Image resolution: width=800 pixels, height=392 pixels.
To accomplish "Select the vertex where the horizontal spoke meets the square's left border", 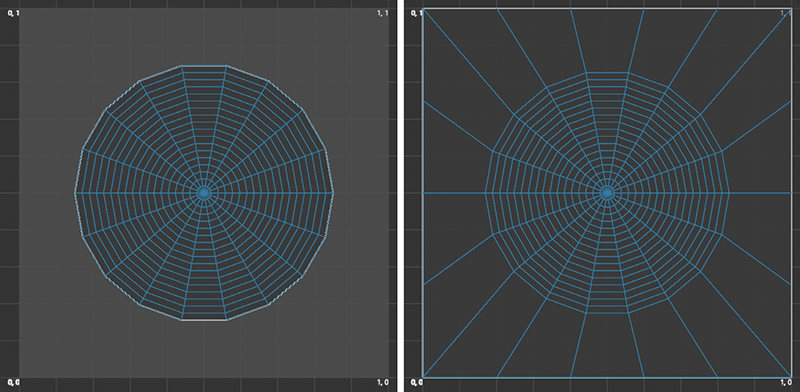I will [x=423, y=192].
